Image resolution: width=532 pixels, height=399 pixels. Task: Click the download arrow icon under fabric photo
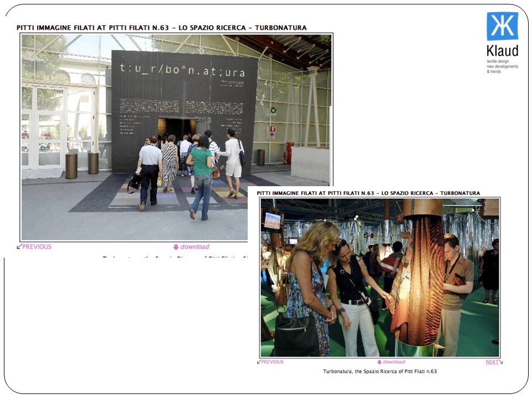pos(379,362)
